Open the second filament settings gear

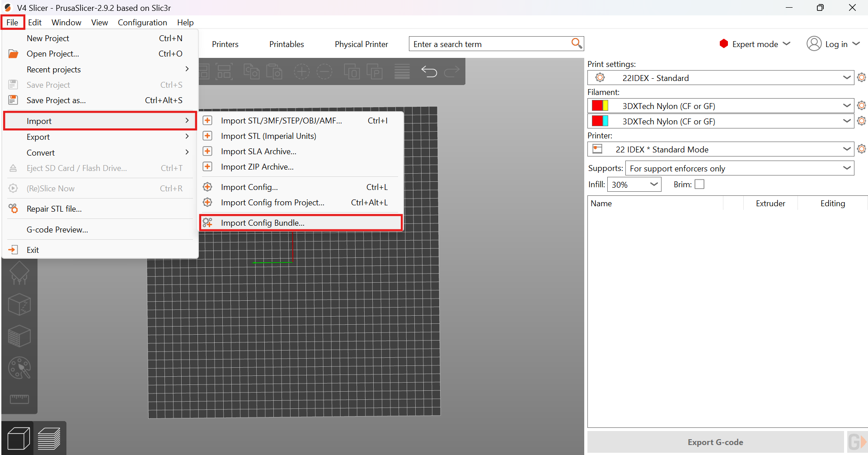click(862, 121)
